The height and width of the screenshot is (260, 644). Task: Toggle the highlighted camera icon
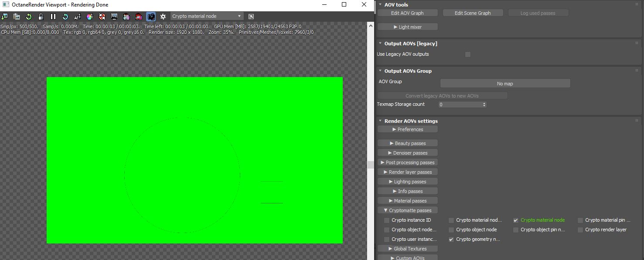tap(151, 17)
